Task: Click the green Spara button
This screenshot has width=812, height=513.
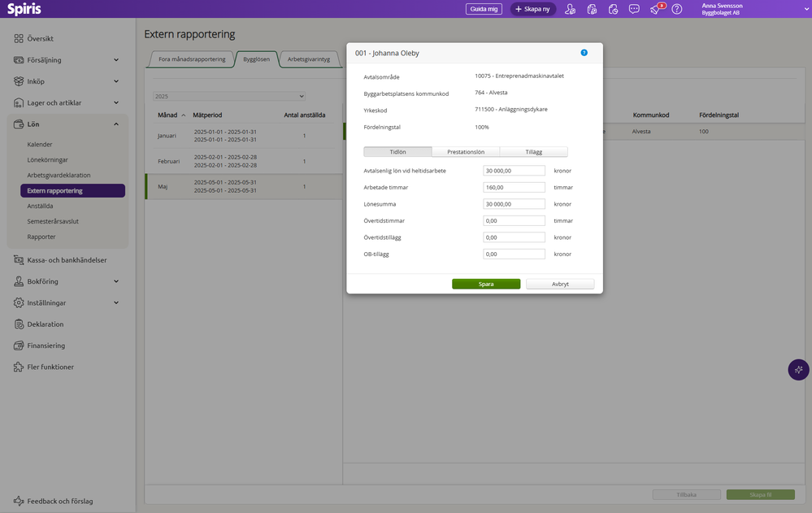Action: (486, 285)
